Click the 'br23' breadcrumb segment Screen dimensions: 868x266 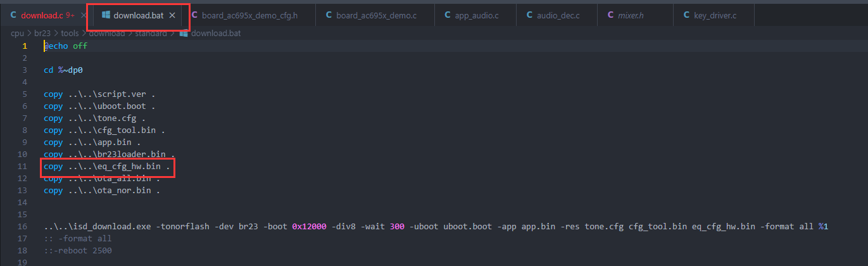point(42,33)
